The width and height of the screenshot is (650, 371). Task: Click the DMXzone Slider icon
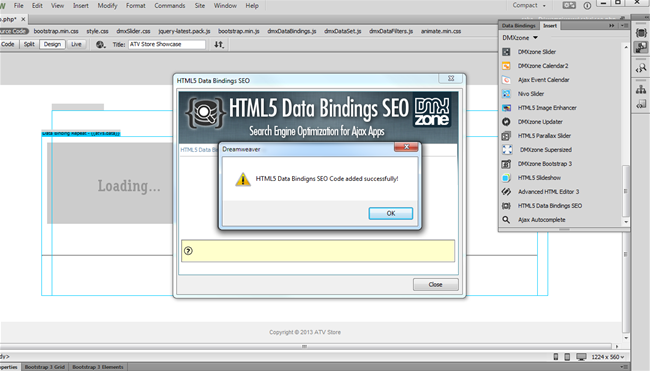coord(506,52)
